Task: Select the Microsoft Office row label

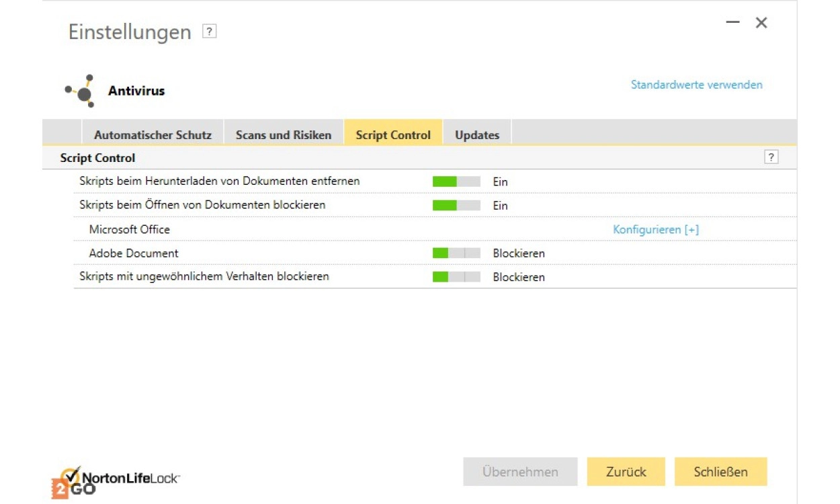Action: tap(130, 230)
